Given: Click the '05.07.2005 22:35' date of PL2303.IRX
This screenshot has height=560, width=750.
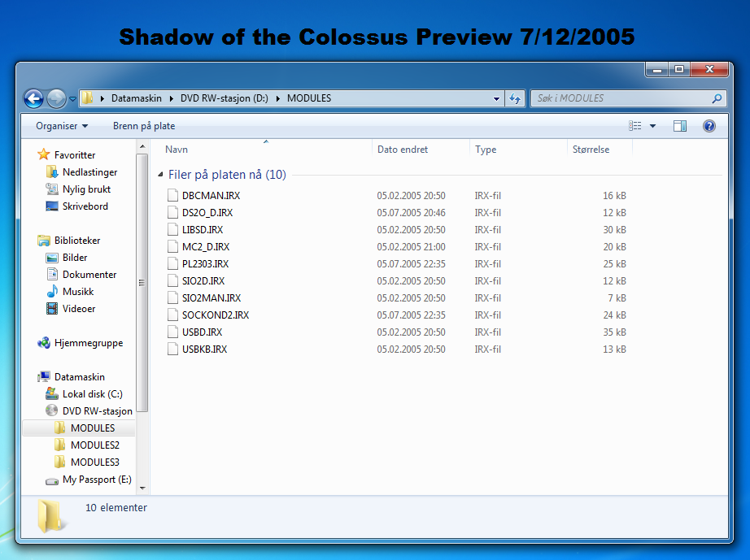Looking at the screenshot, I should [411, 264].
